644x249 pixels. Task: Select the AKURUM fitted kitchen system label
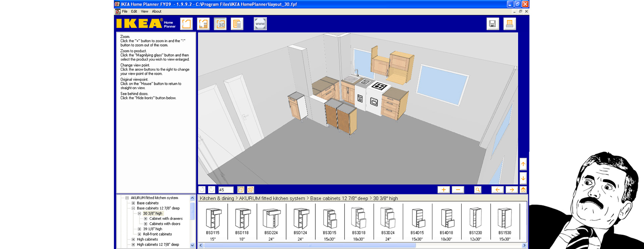pyautogui.click(x=154, y=198)
